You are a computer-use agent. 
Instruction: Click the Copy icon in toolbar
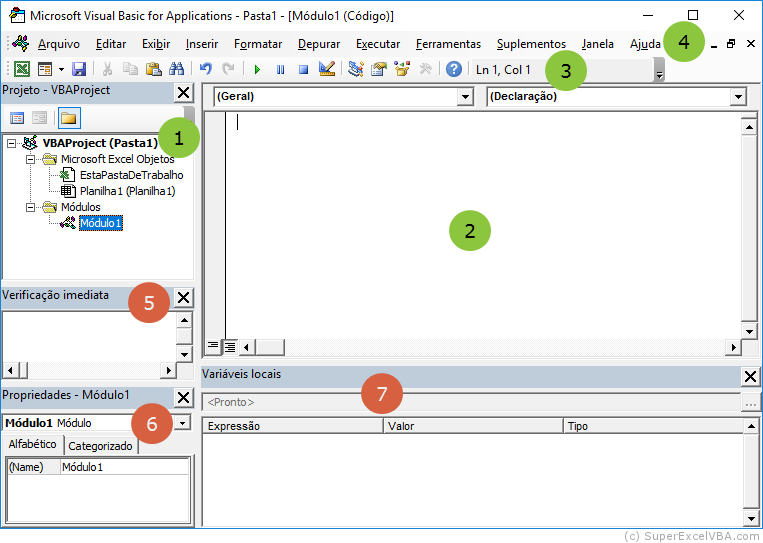(130, 69)
